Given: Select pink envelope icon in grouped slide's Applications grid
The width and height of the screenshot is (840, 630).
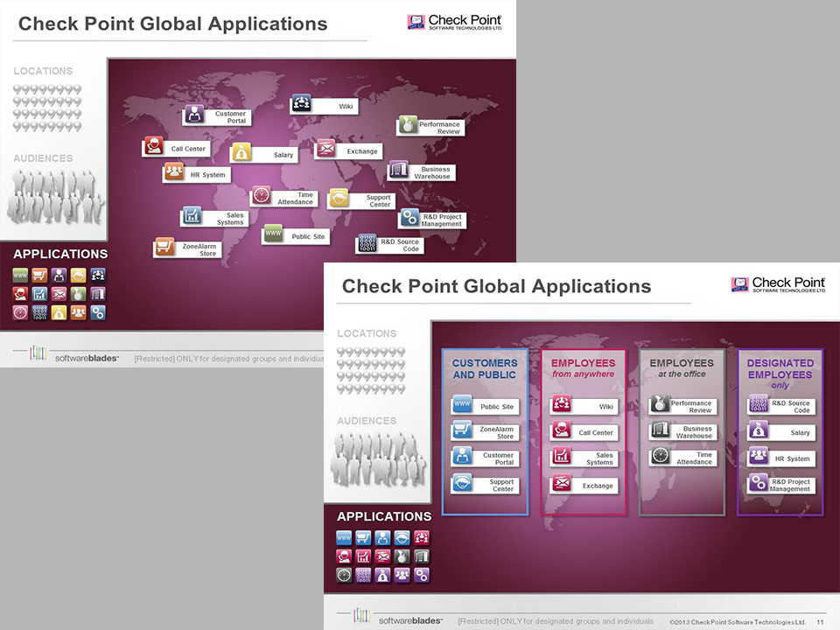Looking at the screenshot, I should point(382,556).
